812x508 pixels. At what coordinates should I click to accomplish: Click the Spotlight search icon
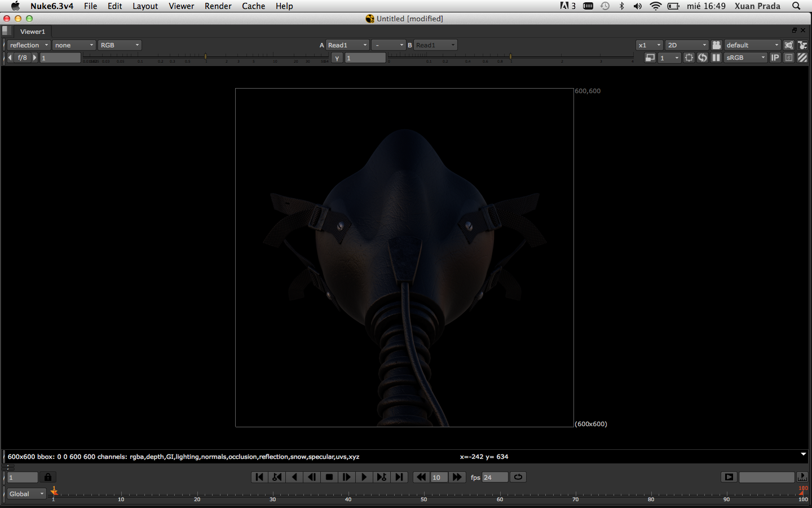(x=796, y=6)
